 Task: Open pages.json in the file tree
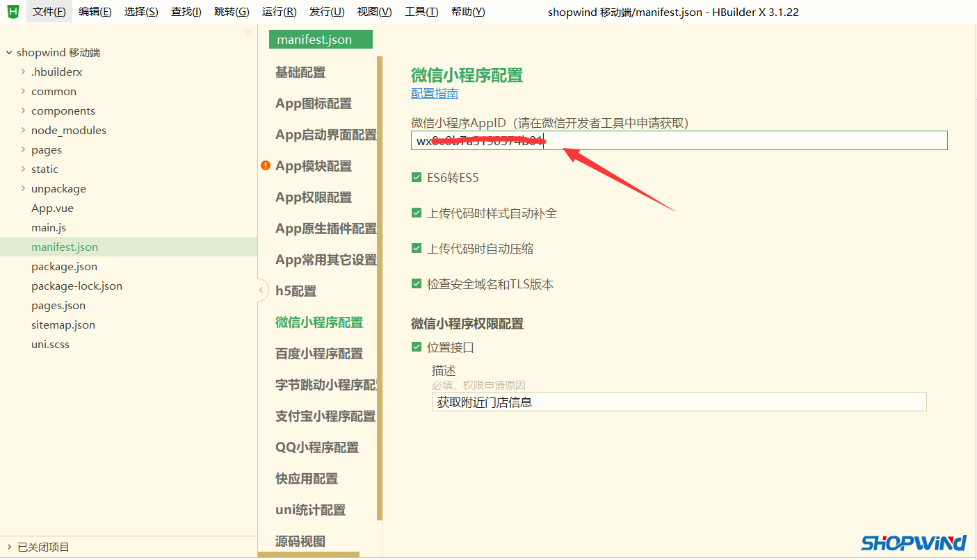point(58,305)
